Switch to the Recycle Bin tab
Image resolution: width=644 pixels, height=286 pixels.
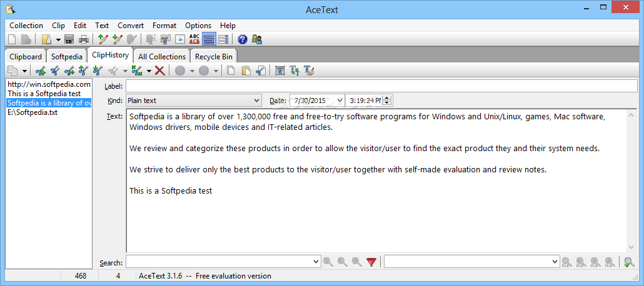(x=214, y=57)
